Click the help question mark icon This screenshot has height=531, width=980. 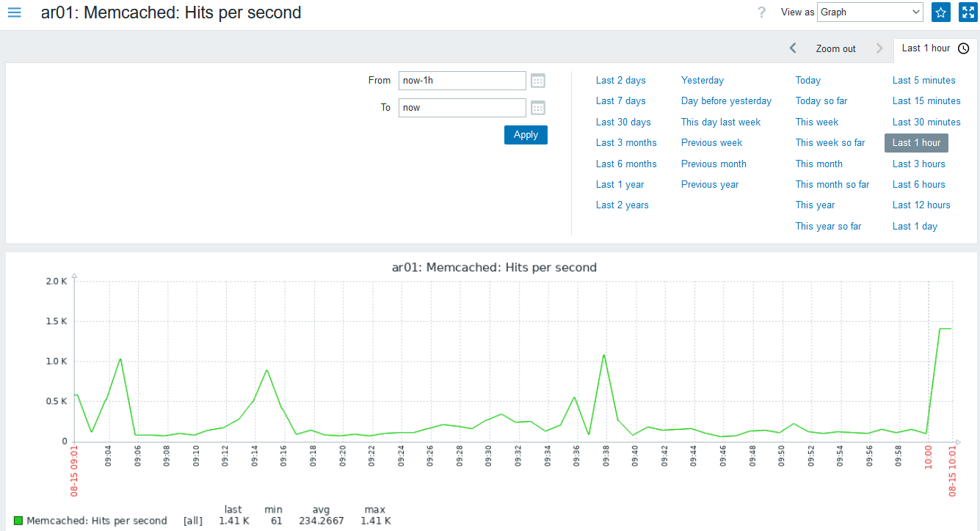tap(761, 12)
